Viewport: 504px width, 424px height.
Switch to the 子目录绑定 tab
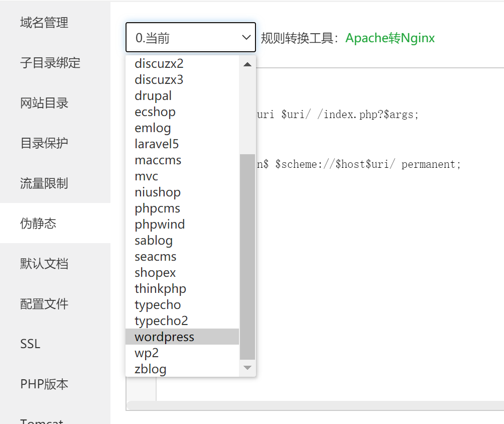50,63
